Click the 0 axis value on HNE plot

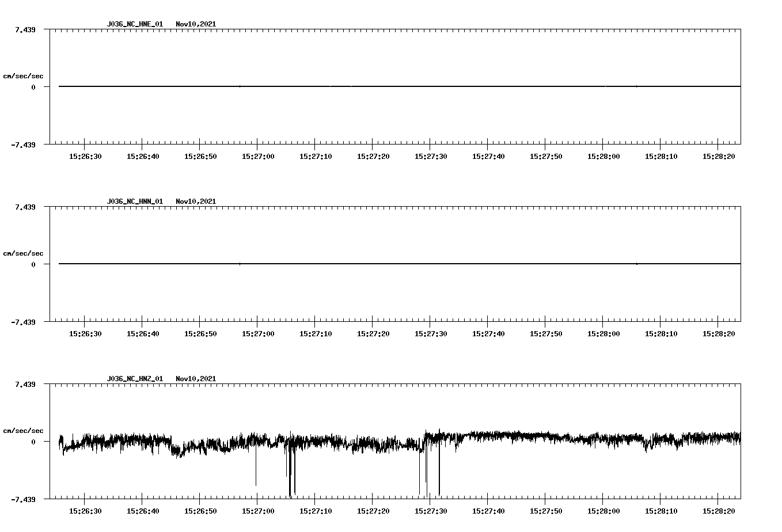point(33,87)
